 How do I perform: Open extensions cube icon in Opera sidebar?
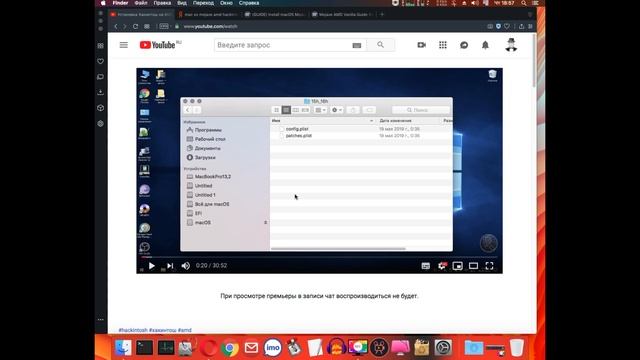coord(100,108)
